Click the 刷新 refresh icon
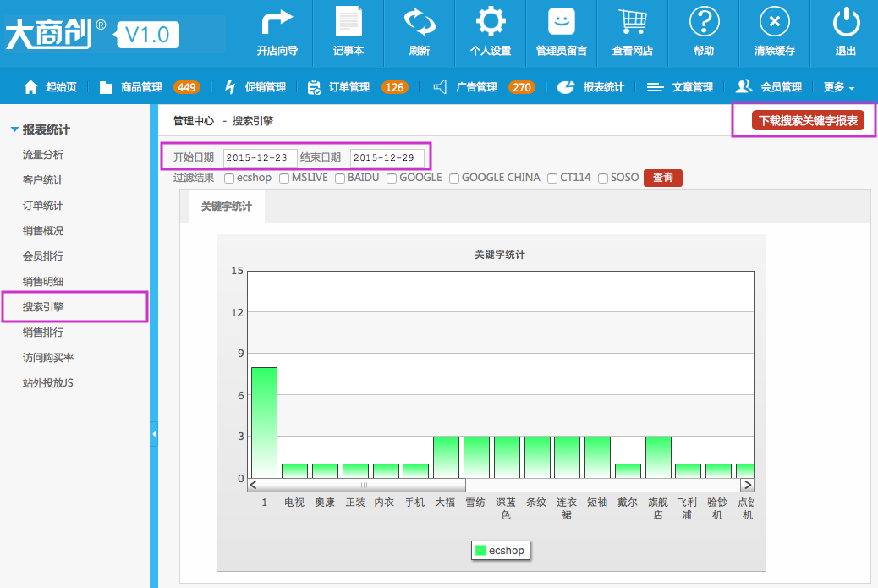 click(x=420, y=22)
